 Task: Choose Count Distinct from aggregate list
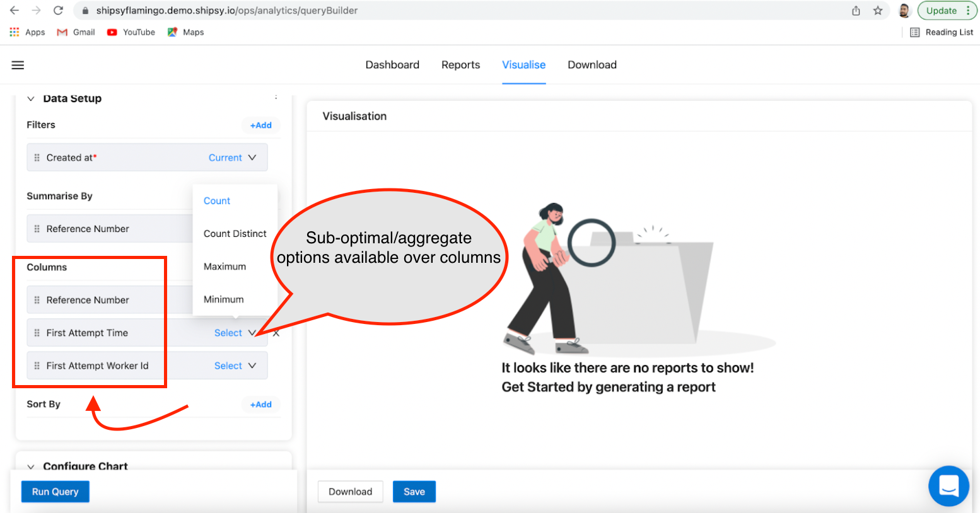click(235, 234)
